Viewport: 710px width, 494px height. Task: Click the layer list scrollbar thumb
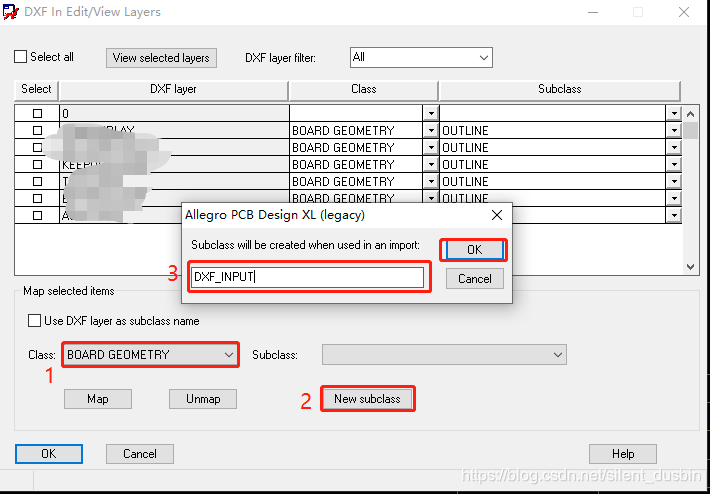(691, 130)
